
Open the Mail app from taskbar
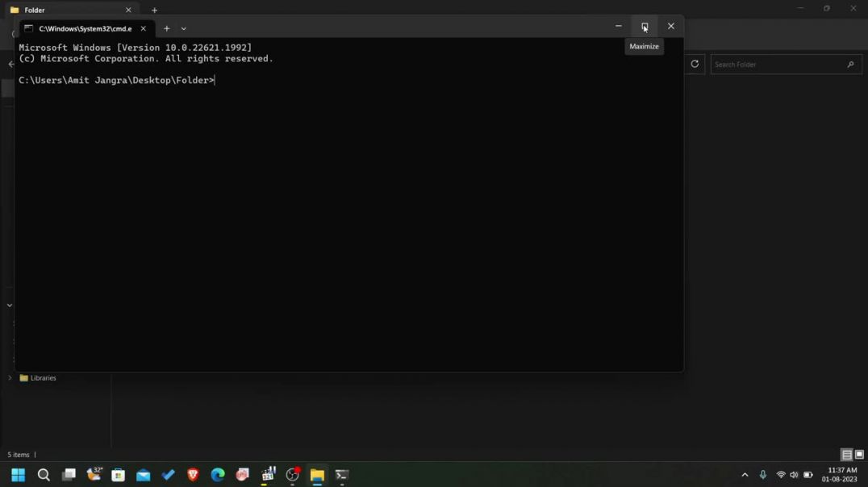[x=144, y=475]
